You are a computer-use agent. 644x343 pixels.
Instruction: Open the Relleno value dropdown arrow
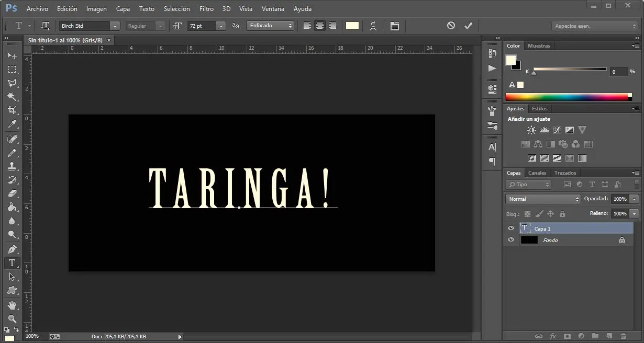[635, 213]
